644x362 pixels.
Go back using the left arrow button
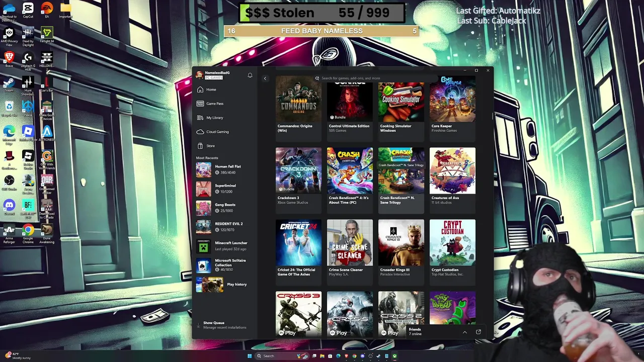pyautogui.click(x=265, y=78)
